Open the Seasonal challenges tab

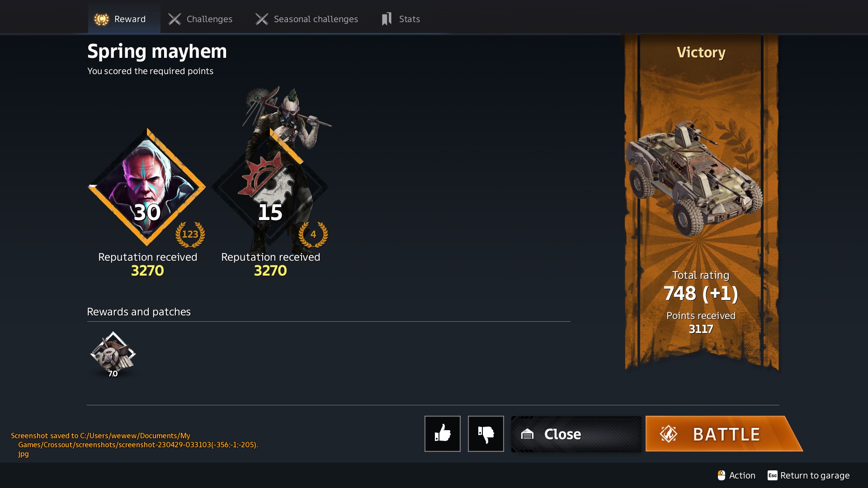(x=307, y=19)
